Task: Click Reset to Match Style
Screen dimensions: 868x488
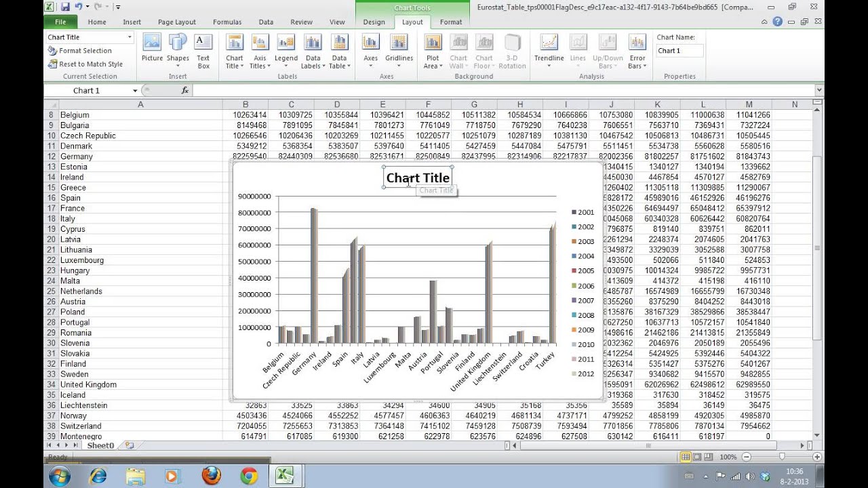Action: click(85, 64)
